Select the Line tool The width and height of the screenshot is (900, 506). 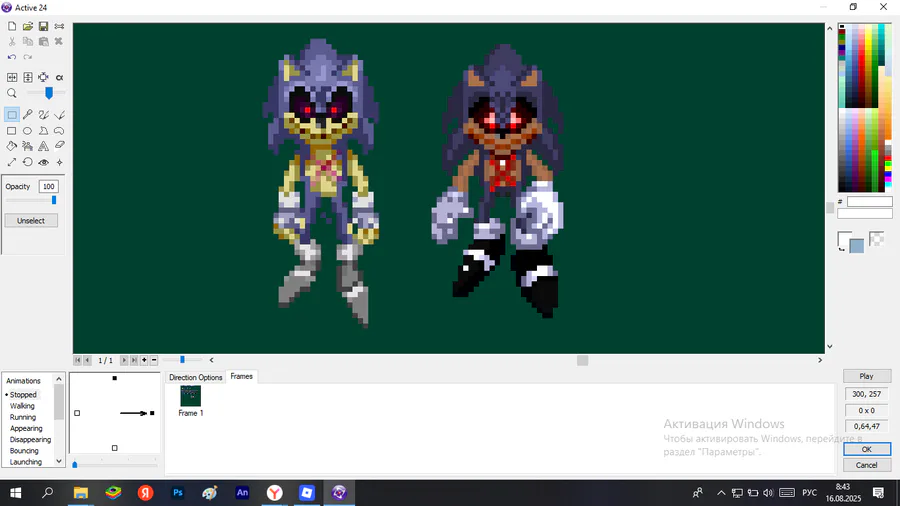(59, 115)
